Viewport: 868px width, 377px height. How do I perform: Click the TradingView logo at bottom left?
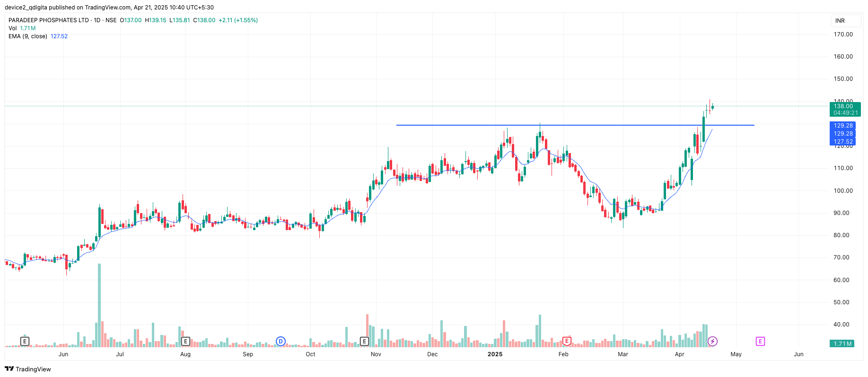tap(28, 369)
